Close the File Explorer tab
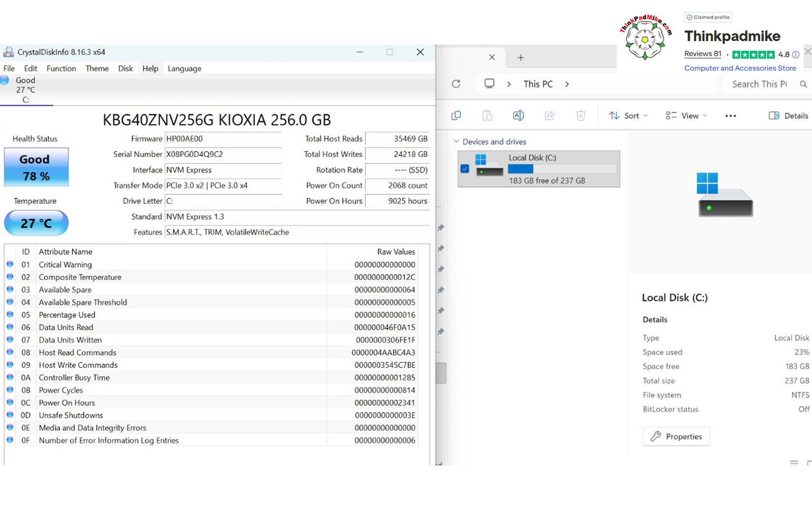The height and width of the screenshot is (510, 812). (492, 57)
